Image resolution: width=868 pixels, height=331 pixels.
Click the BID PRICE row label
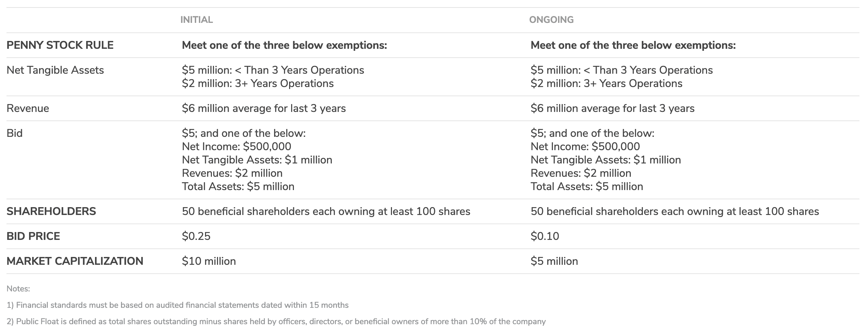tap(33, 236)
